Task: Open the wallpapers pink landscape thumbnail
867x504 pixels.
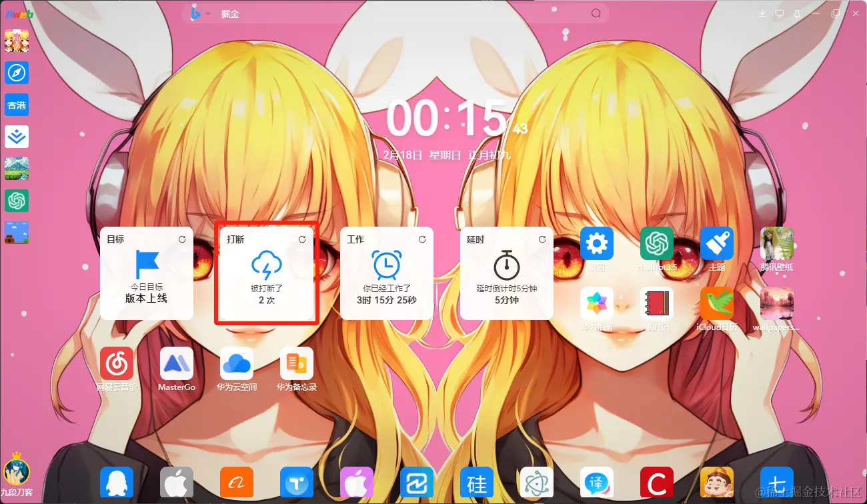Action: pos(777,303)
